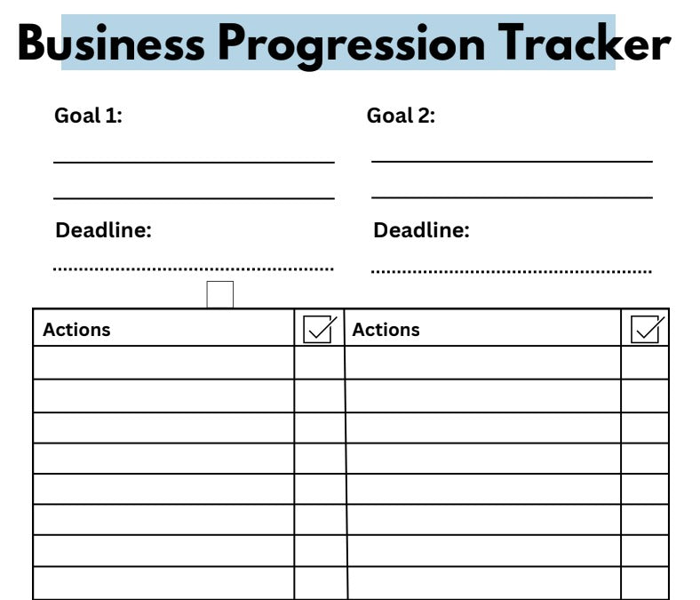Click the second blank line under Goal 1
Viewport: 700px width, 600px height.
pos(194,197)
